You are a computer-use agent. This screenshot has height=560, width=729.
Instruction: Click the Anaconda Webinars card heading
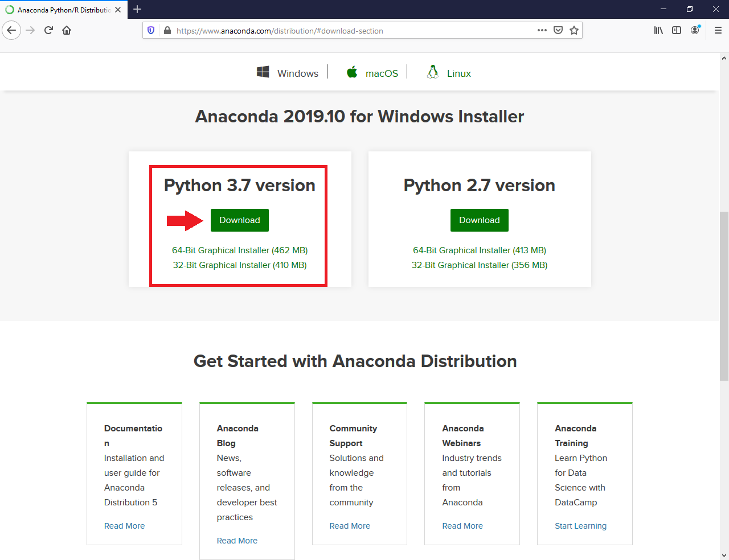(x=463, y=436)
